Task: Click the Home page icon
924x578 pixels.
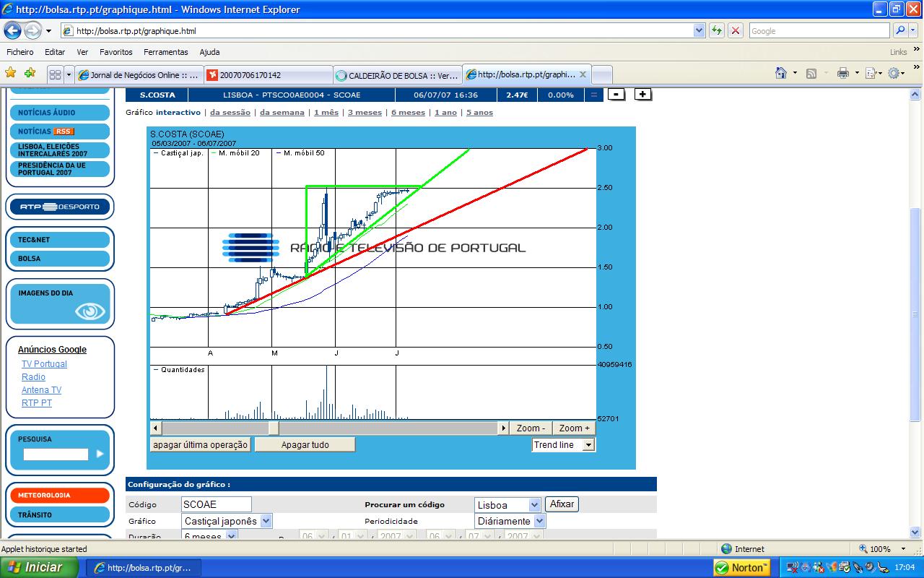Action: tap(780, 73)
